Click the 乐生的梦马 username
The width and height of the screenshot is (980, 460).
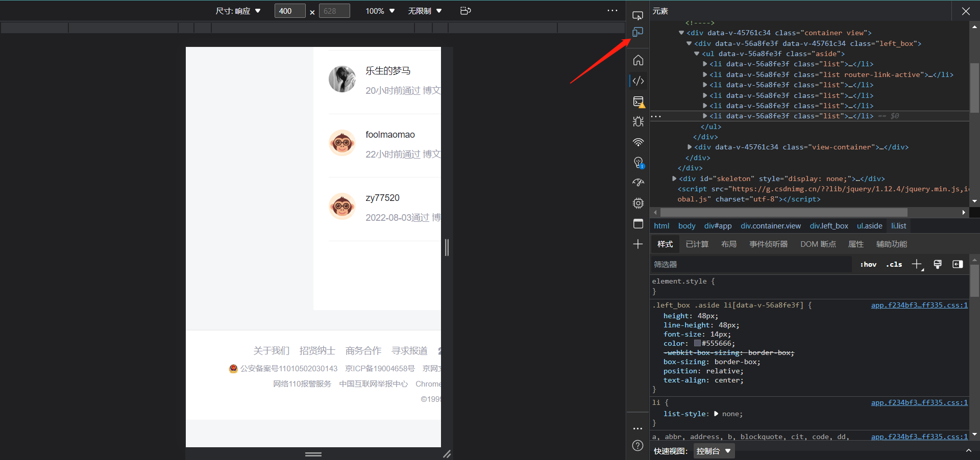point(388,71)
